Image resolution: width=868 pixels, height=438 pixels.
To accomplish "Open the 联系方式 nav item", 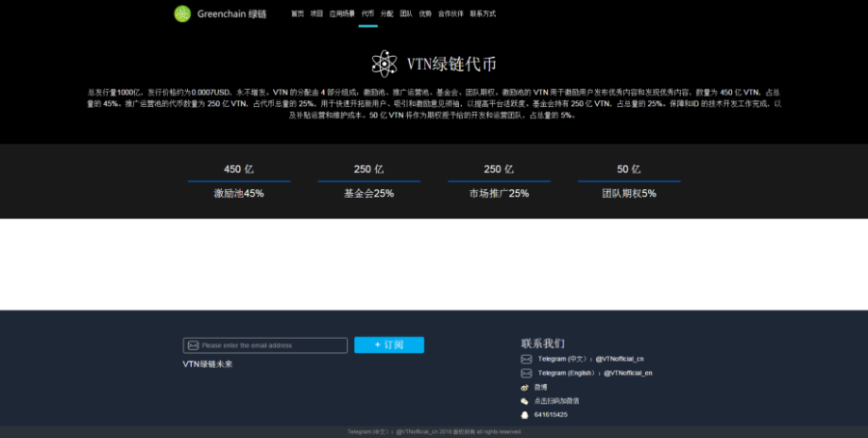I will (x=483, y=14).
